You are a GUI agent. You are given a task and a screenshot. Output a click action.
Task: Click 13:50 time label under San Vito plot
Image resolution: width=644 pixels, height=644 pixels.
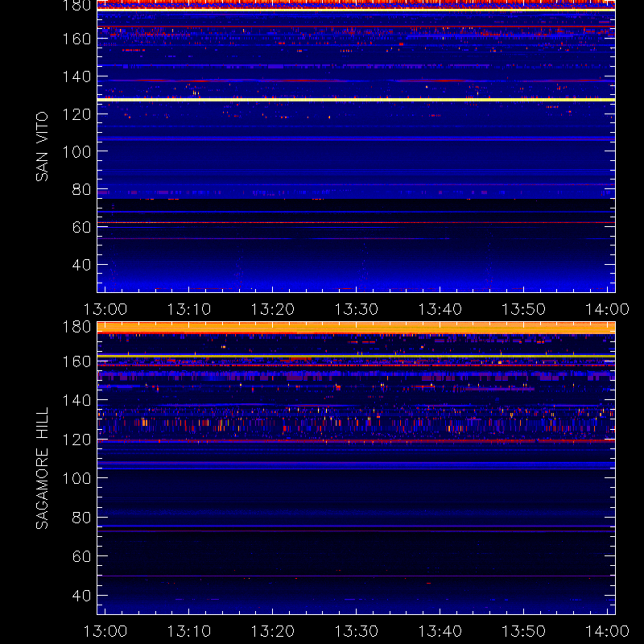pos(524,309)
